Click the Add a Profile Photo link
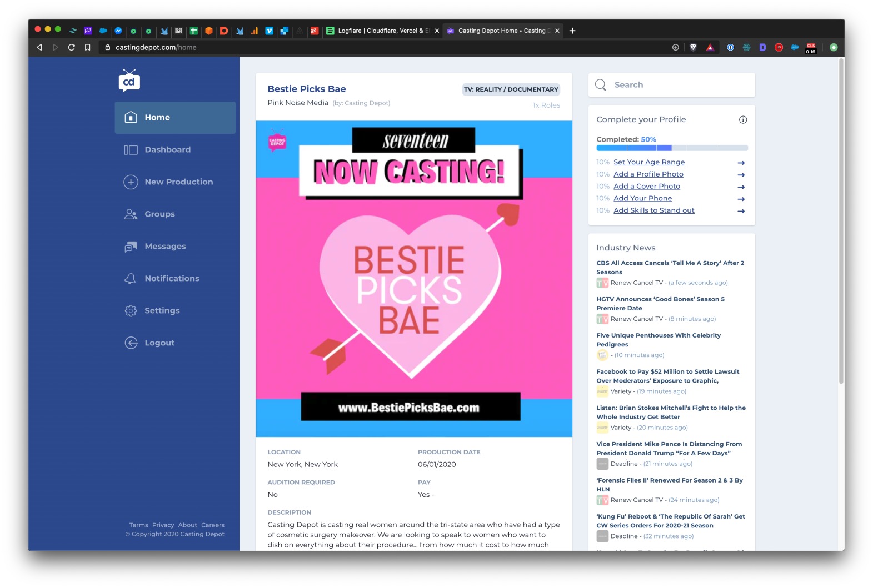The width and height of the screenshot is (873, 588). coord(648,174)
